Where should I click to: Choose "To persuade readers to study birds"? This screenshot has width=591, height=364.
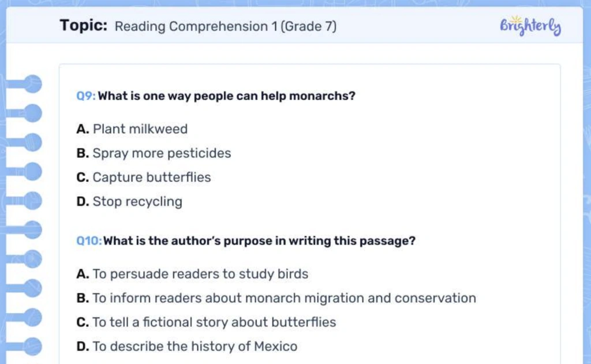(x=200, y=274)
